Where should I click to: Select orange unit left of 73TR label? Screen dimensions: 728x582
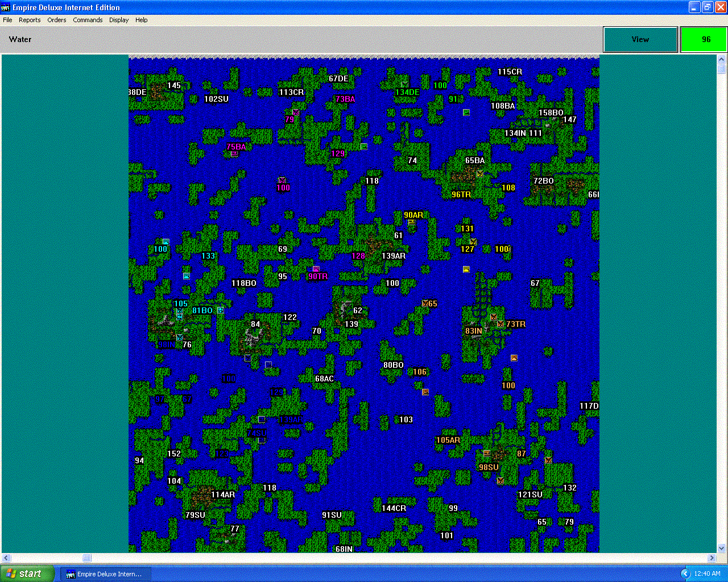[x=500, y=324]
